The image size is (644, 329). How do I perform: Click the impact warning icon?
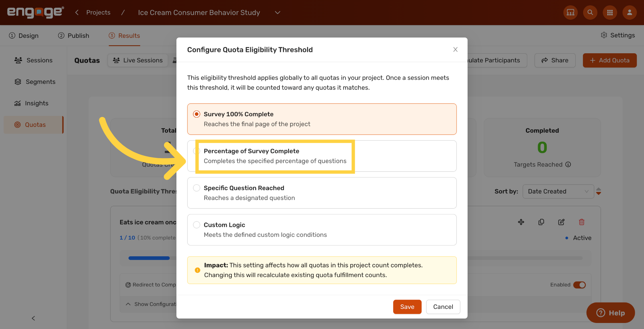click(x=198, y=270)
